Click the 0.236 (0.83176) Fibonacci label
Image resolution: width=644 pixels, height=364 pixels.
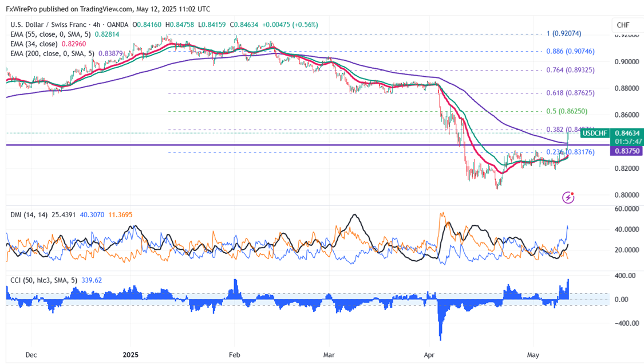pos(570,152)
